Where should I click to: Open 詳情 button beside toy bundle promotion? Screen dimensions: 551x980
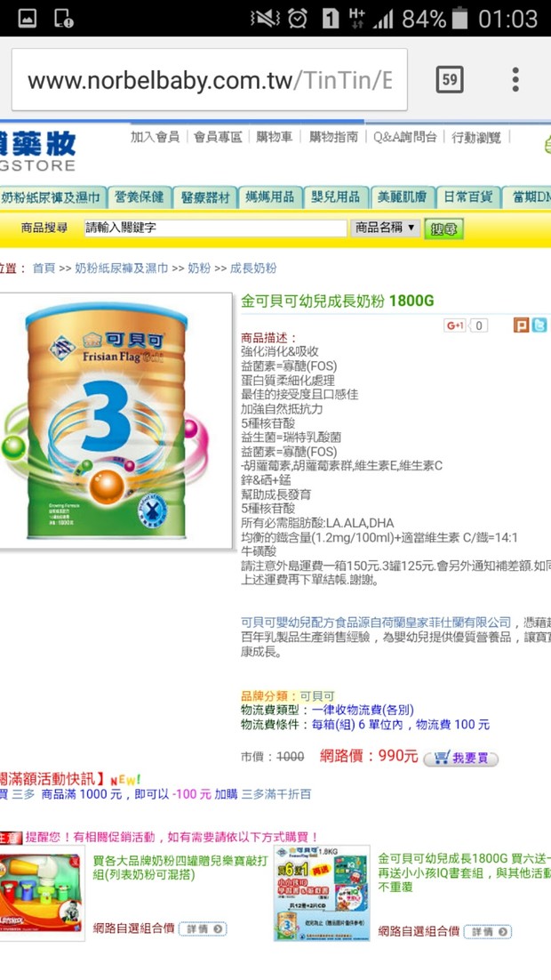tap(203, 928)
